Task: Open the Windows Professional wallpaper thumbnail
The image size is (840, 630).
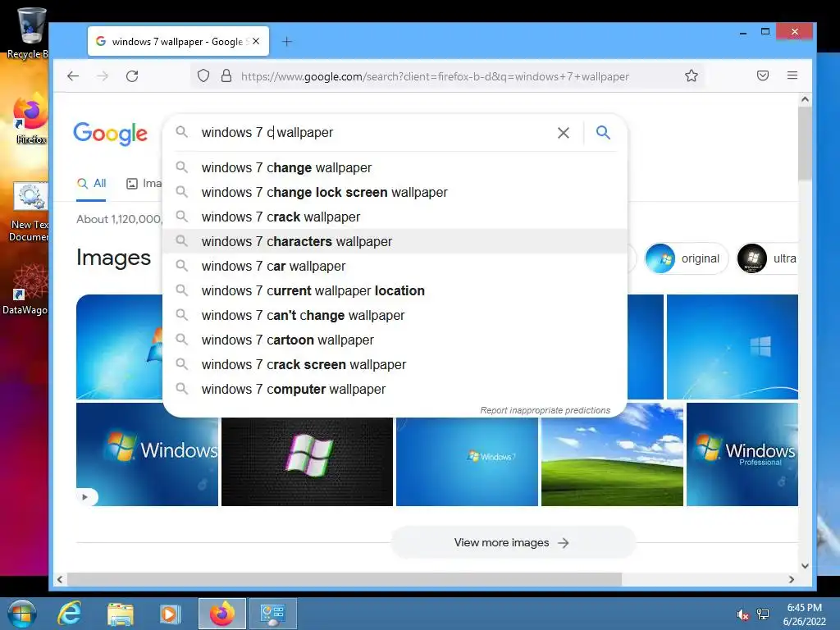Action: 742,454
